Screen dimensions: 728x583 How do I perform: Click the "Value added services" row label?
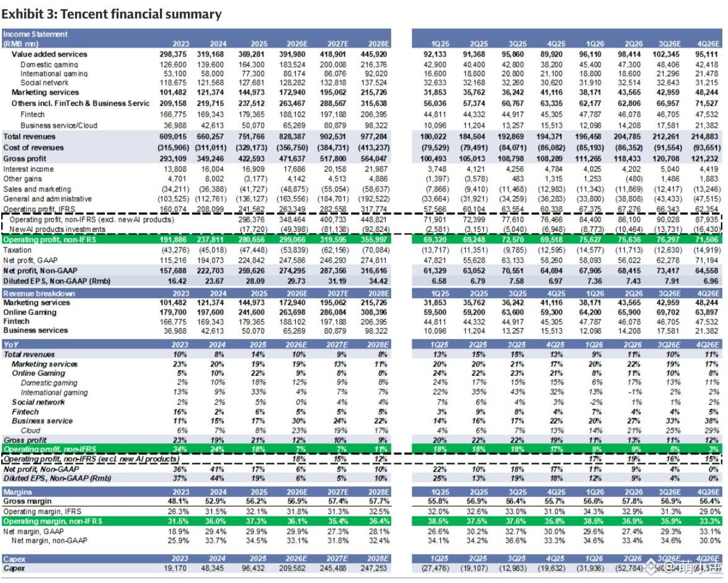(x=49, y=55)
